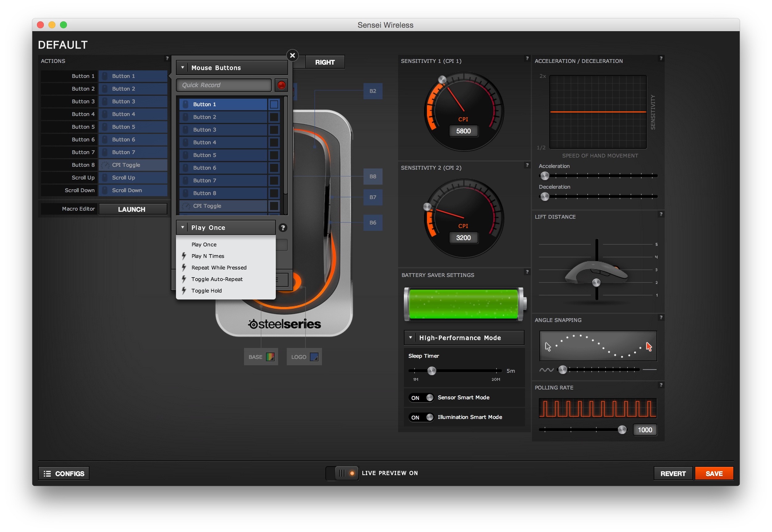
Task: Check the box next to Button 7 in popup
Action: coord(274,180)
